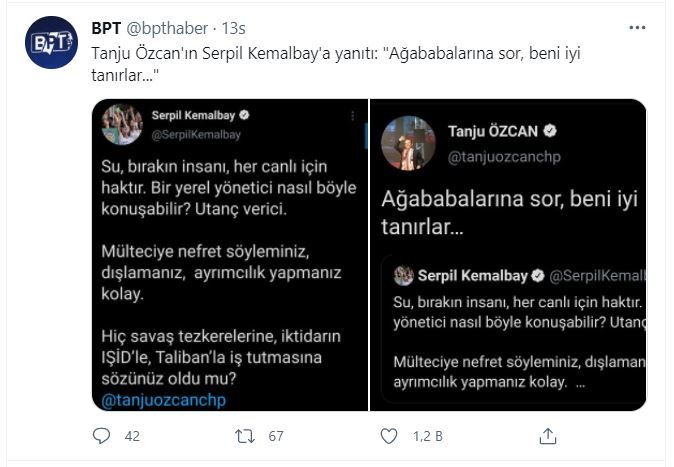This screenshot has height=467, width=674.
Task: Open the three-dot more options menu
Action: coord(637,28)
